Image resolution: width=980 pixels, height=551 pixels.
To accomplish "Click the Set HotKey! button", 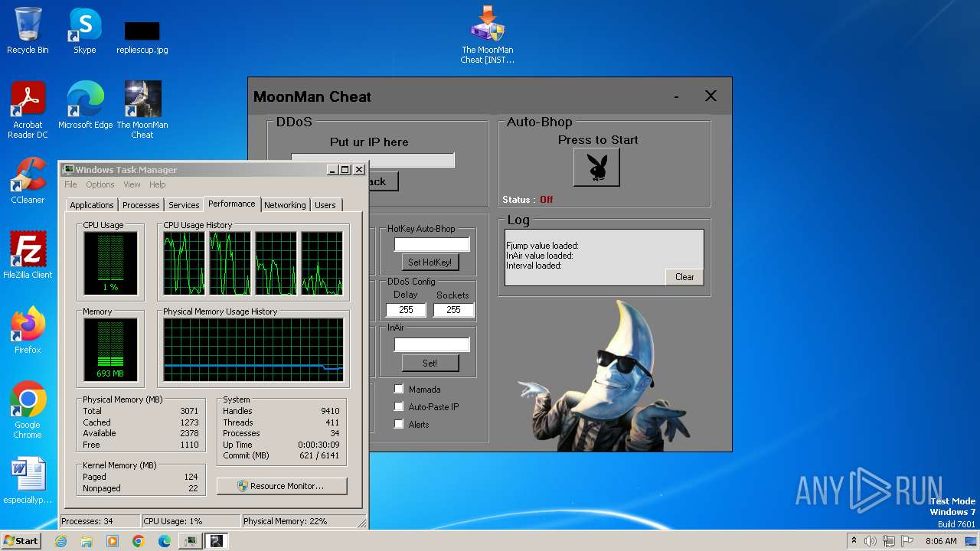I will click(430, 262).
